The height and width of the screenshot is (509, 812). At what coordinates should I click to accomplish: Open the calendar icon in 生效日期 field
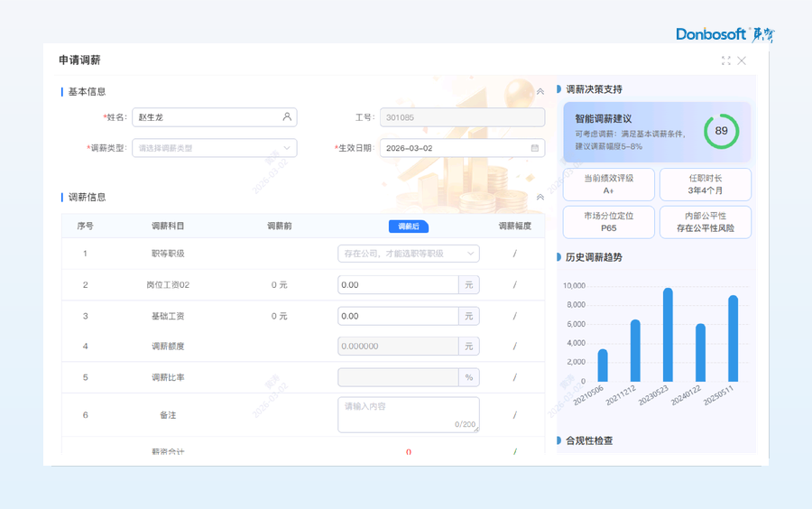(534, 148)
